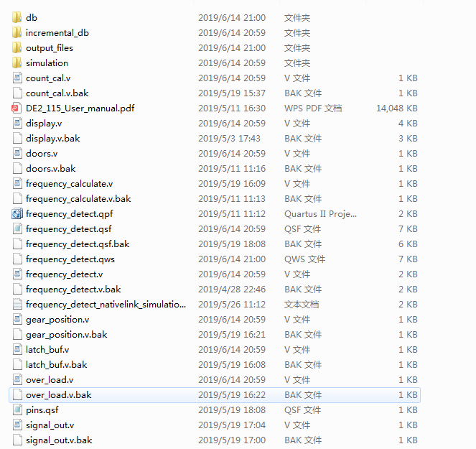
Task: Select the frequency_detect.qws file name
Action: tap(70, 259)
